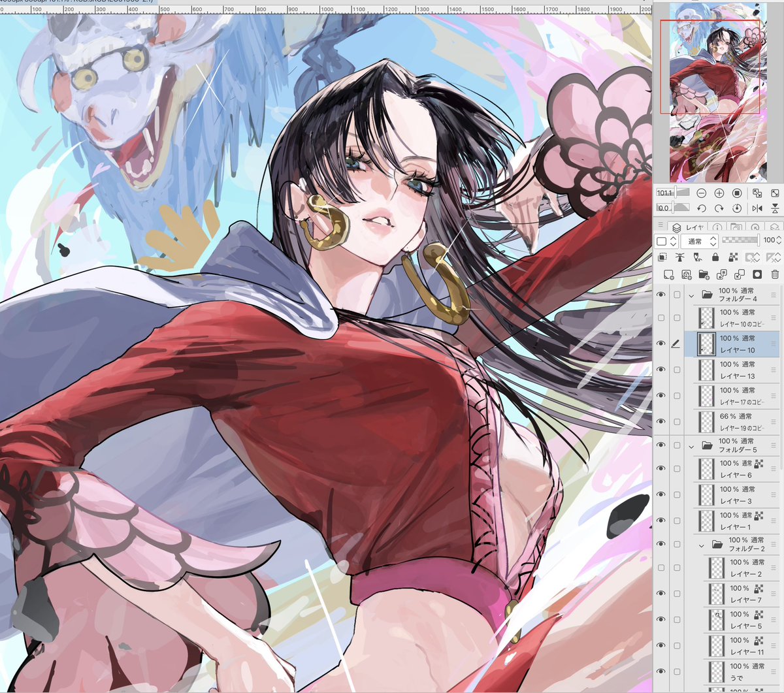Reset zoom to 100% with square-circle icon

[737, 193]
